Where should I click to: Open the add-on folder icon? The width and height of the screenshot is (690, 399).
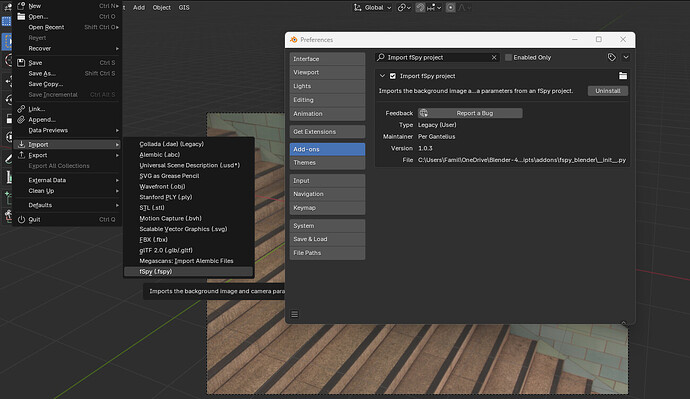(x=623, y=76)
